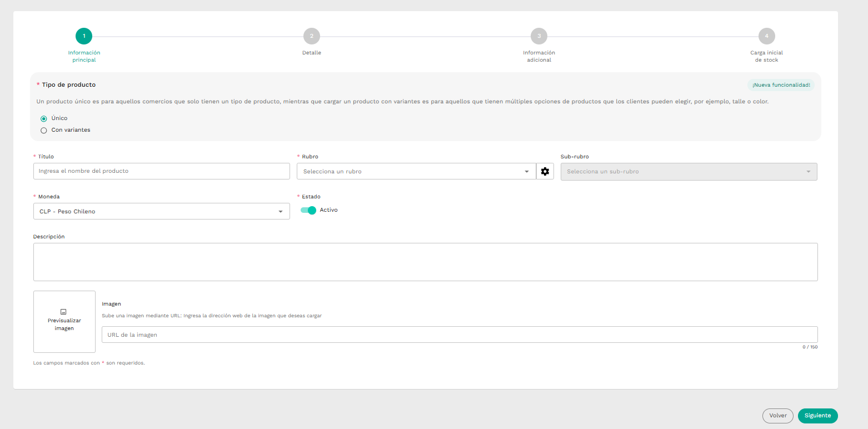Click the ¡Nueva funcionalidad! badge

[x=781, y=85]
